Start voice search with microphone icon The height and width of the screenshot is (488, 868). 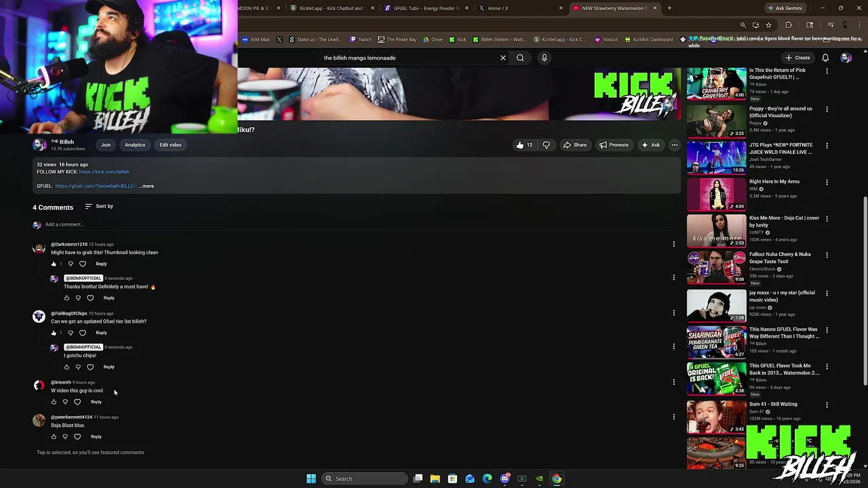[544, 58]
